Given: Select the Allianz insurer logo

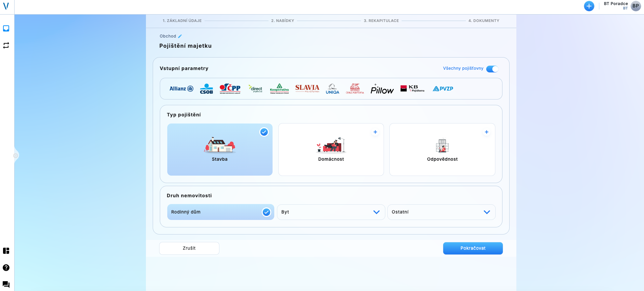Looking at the screenshot, I should click(x=181, y=89).
